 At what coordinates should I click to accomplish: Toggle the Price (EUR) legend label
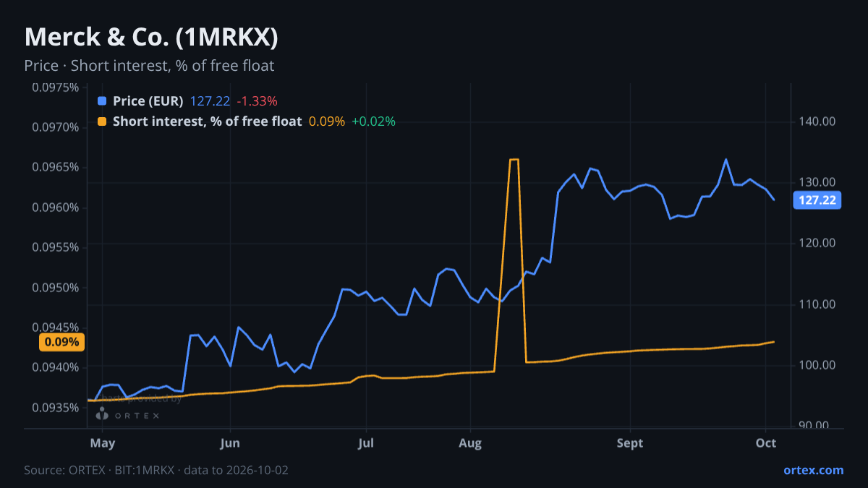point(148,101)
